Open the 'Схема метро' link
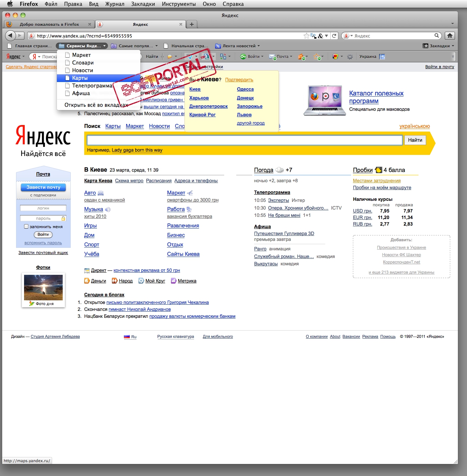This screenshot has height=476, width=467. point(129,181)
